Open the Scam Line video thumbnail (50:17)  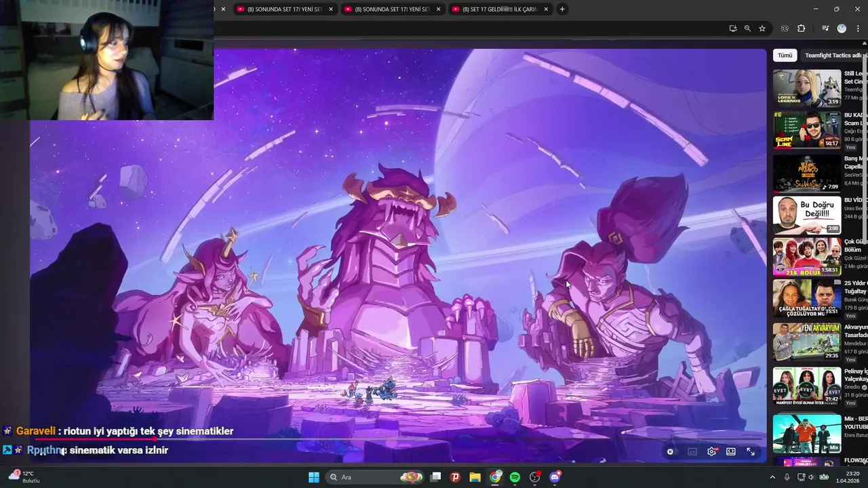point(807,129)
